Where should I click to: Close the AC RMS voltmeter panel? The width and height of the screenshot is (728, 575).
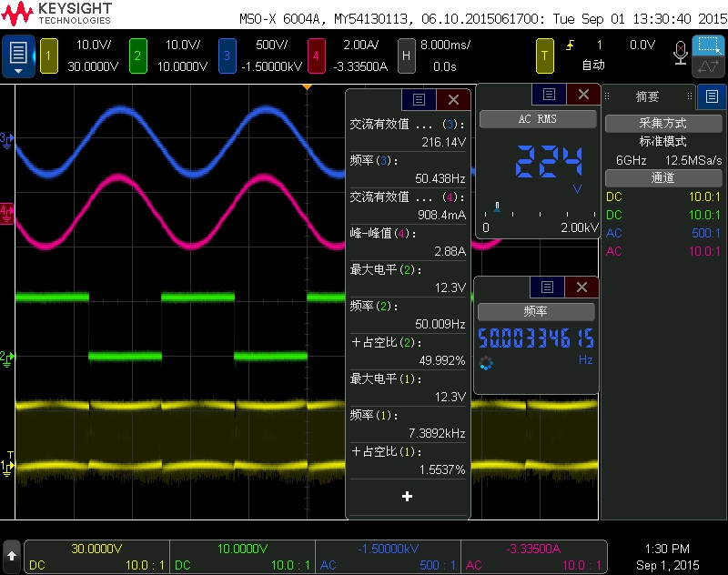[x=583, y=95]
